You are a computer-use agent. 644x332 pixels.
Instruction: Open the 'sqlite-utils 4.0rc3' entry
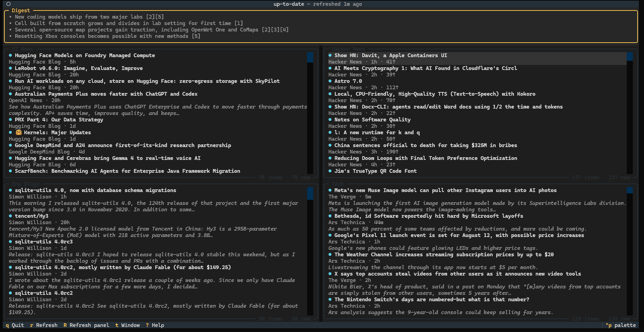pyautogui.click(x=44, y=242)
